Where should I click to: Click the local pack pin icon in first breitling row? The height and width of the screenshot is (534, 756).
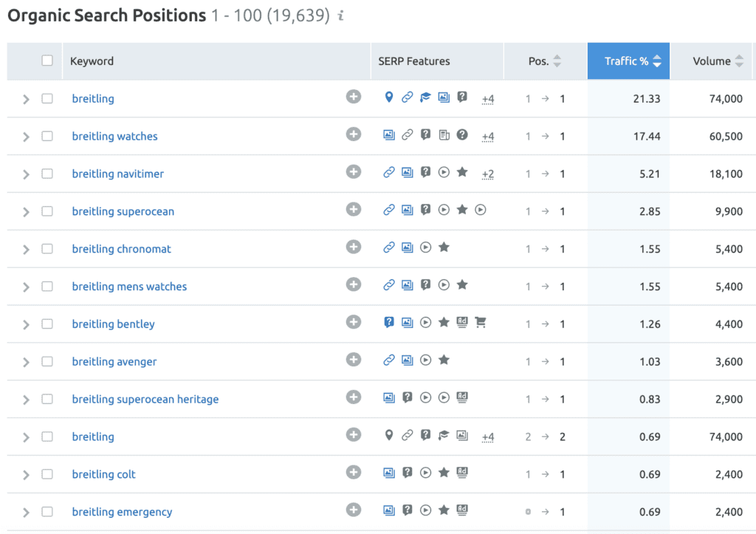point(389,97)
